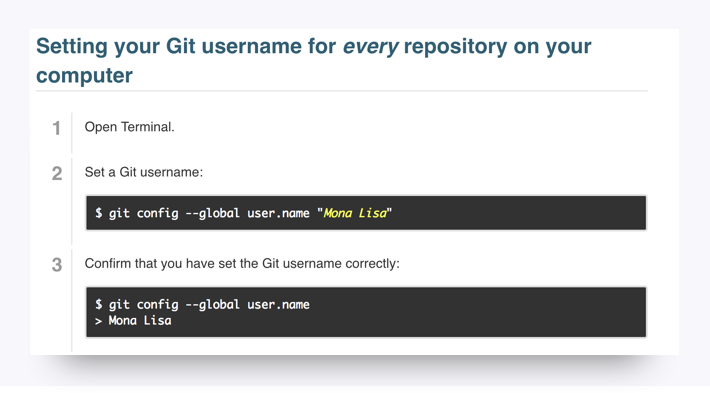
Task: Click the heading 'Setting your Git username'
Action: (313, 61)
